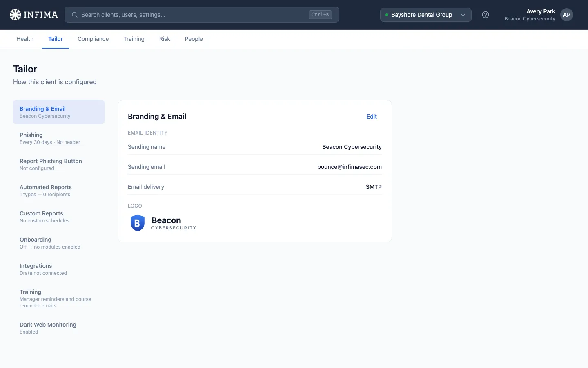
Task: Click the bounce@infimasec.com sending email value
Action: [x=350, y=167]
